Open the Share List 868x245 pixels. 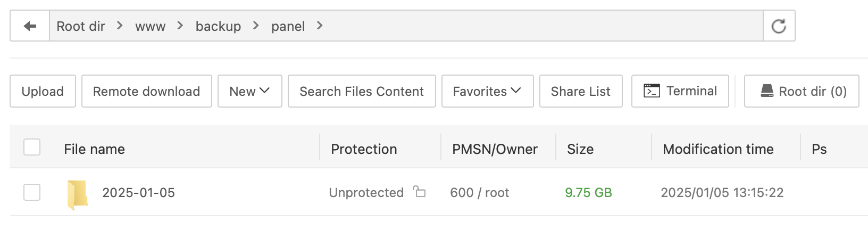click(x=581, y=91)
